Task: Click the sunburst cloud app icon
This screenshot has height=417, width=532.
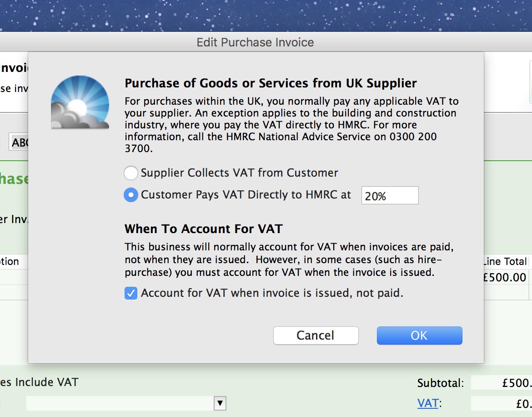Action: click(x=80, y=102)
